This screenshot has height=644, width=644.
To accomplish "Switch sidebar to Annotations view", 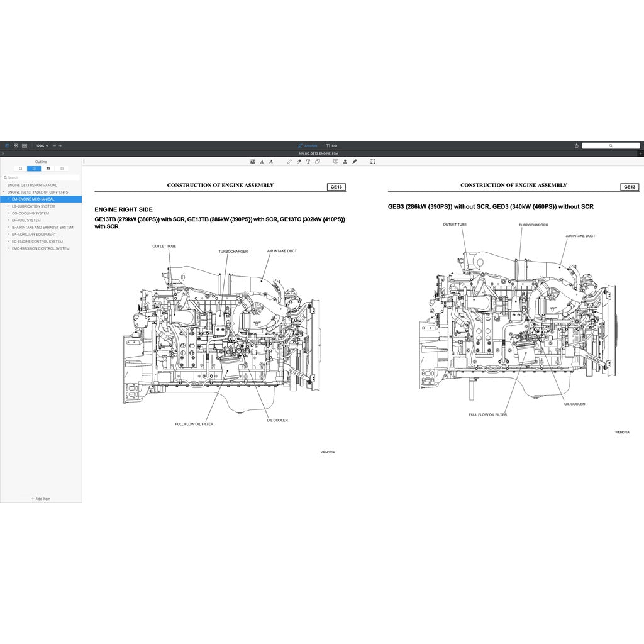I will [x=48, y=169].
